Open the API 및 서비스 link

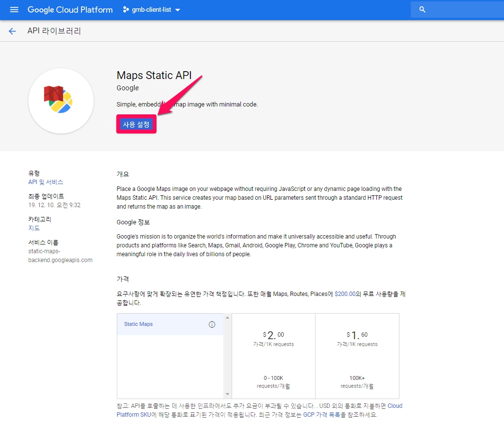coord(46,182)
